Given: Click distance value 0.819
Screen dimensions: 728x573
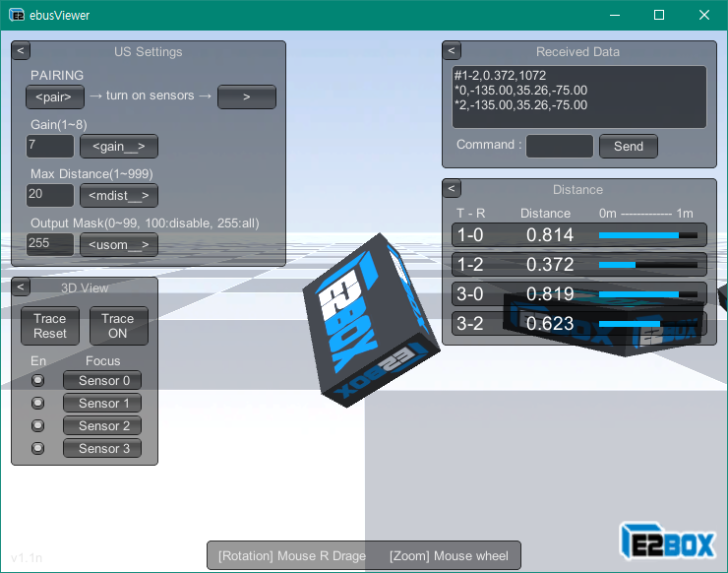Looking at the screenshot, I should tap(550, 293).
